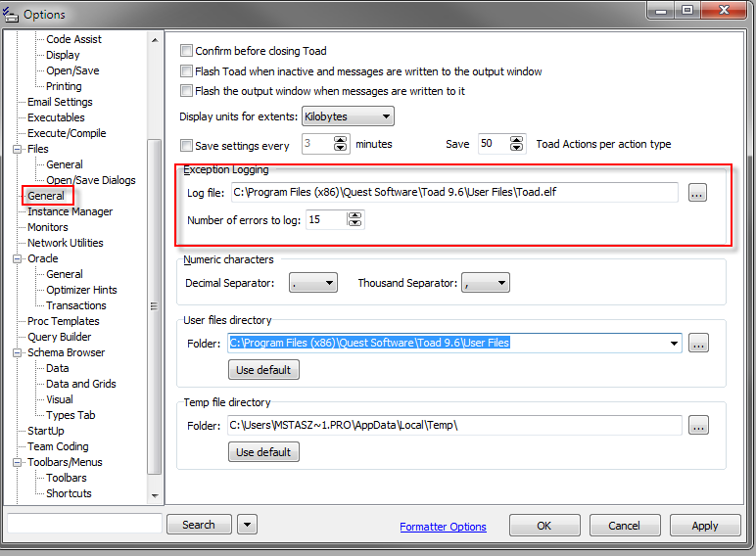Open the Decimal Separator dropdown
The image size is (756, 556).
coord(313,283)
